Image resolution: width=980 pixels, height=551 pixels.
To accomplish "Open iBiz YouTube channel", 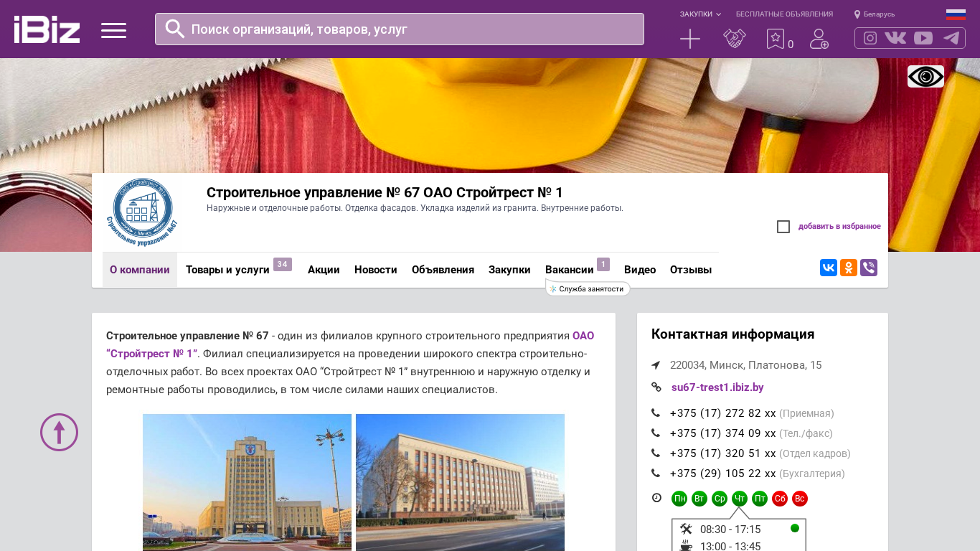I will [923, 38].
